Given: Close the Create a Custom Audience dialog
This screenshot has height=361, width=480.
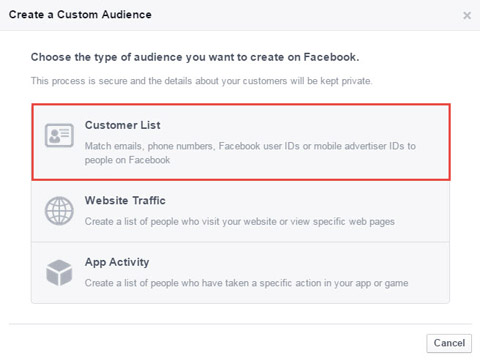Looking at the screenshot, I should tap(467, 15).
